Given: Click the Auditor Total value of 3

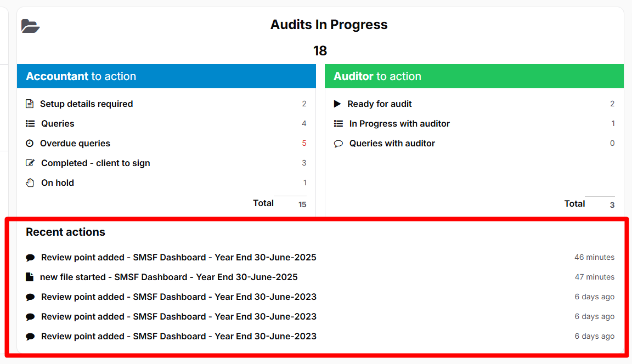Looking at the screenshot, I should pyautogui.click(x=613, y=204).
